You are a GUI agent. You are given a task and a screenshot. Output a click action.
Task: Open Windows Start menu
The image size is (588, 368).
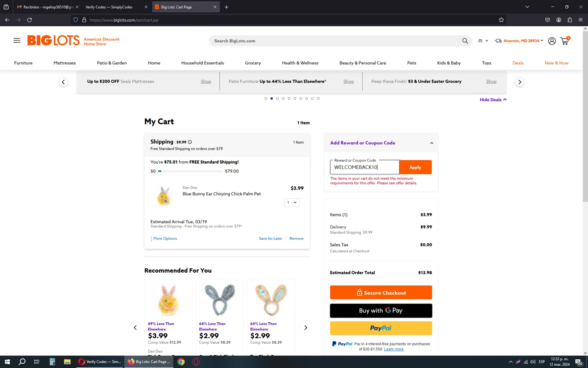(7, 362)
